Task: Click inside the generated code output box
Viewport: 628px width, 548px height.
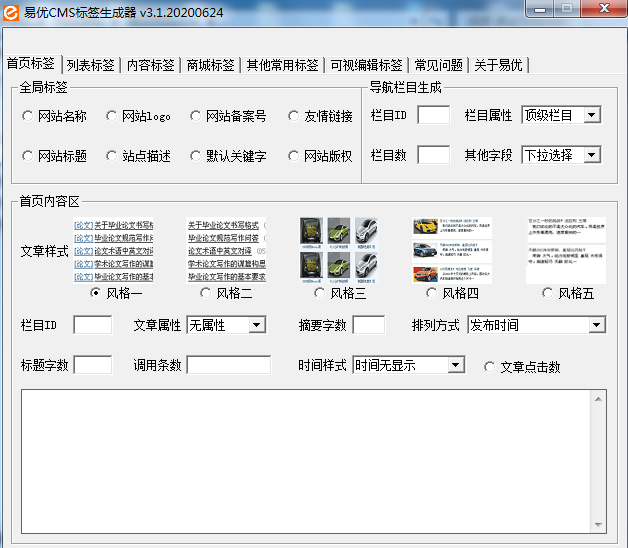Action: click(306, 461)
